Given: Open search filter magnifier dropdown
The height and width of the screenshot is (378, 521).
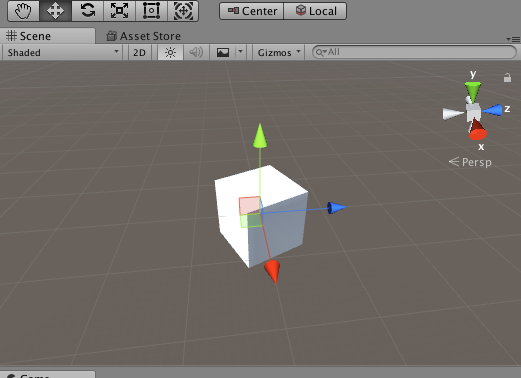Looking at the screenshot, I should 321,52.
